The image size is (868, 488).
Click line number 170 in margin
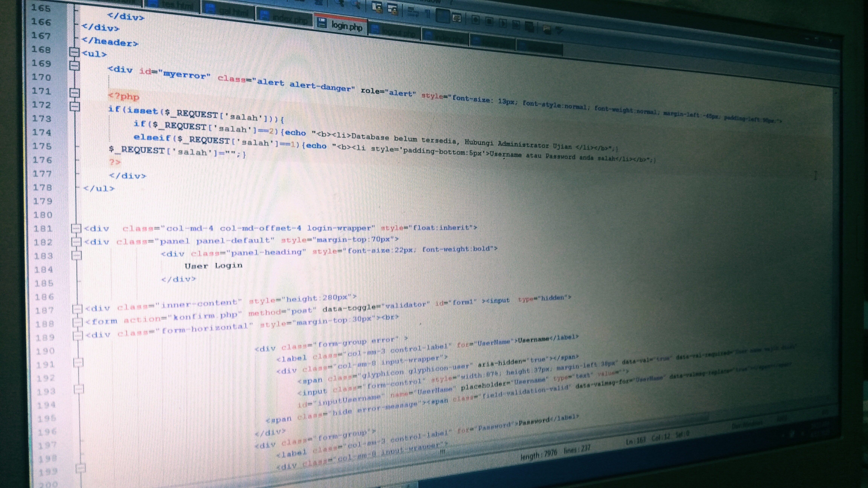tap(41, 77)
